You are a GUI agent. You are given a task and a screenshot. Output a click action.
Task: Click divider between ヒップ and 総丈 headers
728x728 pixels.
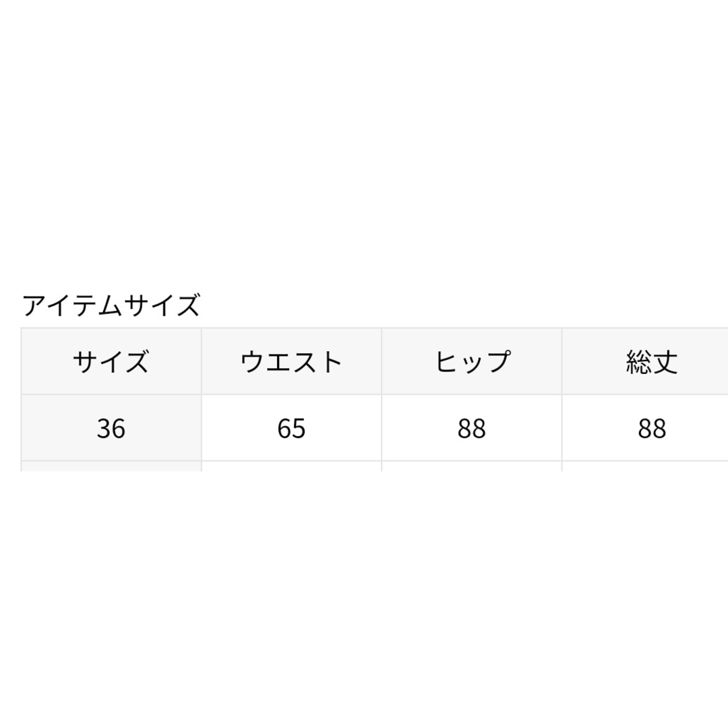click(x=562, y=361)
